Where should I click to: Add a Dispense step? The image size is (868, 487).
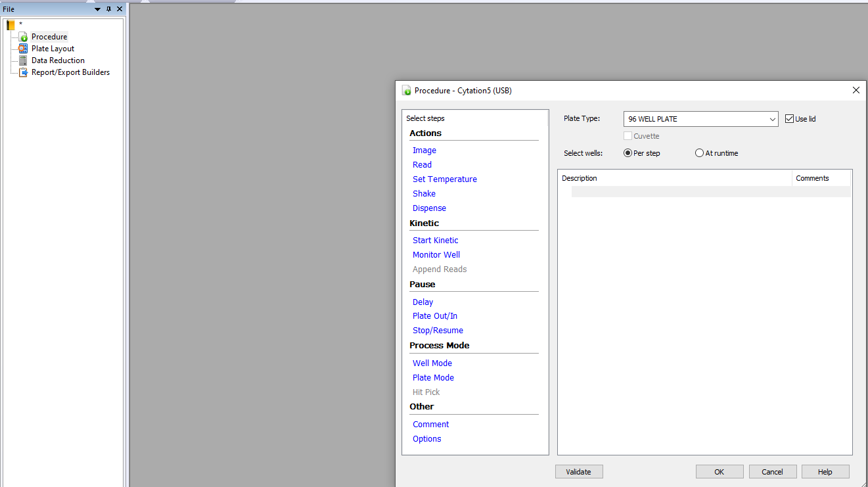pos(430,208)
